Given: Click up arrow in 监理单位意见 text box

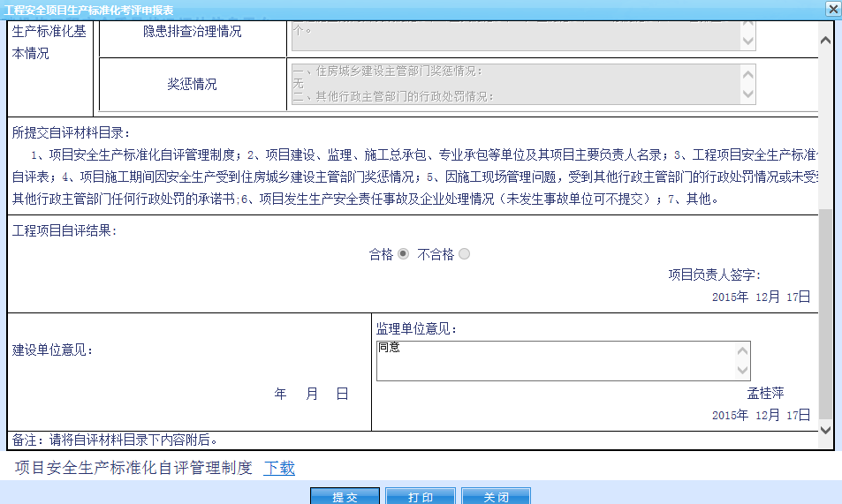Looking at the screenshot, I should click(743, 351).
